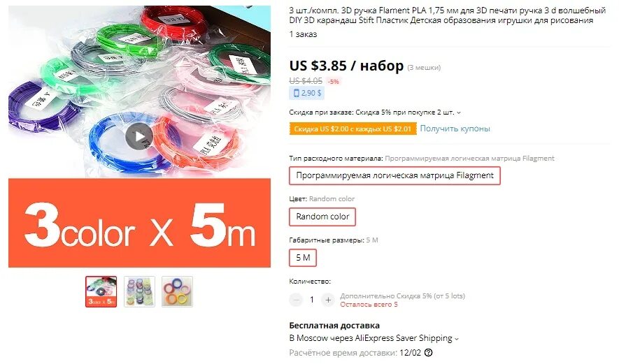This screenshot has width=619, height=364.
Task: Click the -5% discount badge
Action: pyautogui.click(x=334, y=82)
